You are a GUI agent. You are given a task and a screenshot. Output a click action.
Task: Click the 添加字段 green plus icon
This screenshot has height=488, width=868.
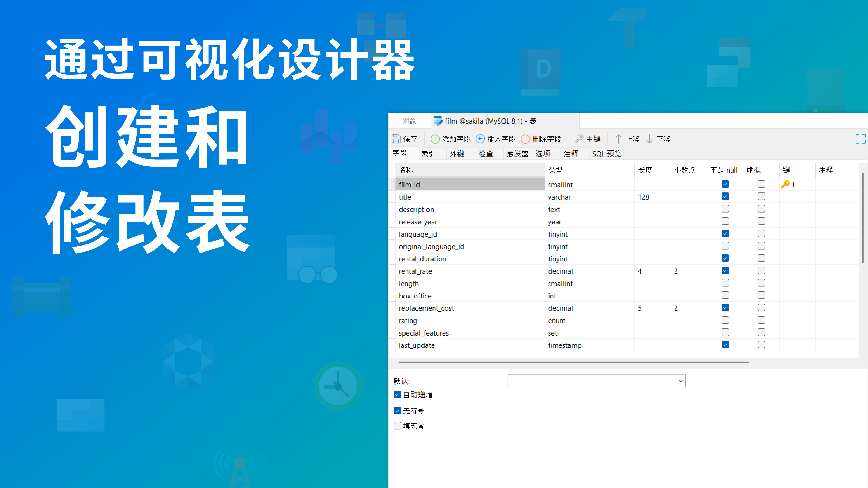(x=435, y=139)
